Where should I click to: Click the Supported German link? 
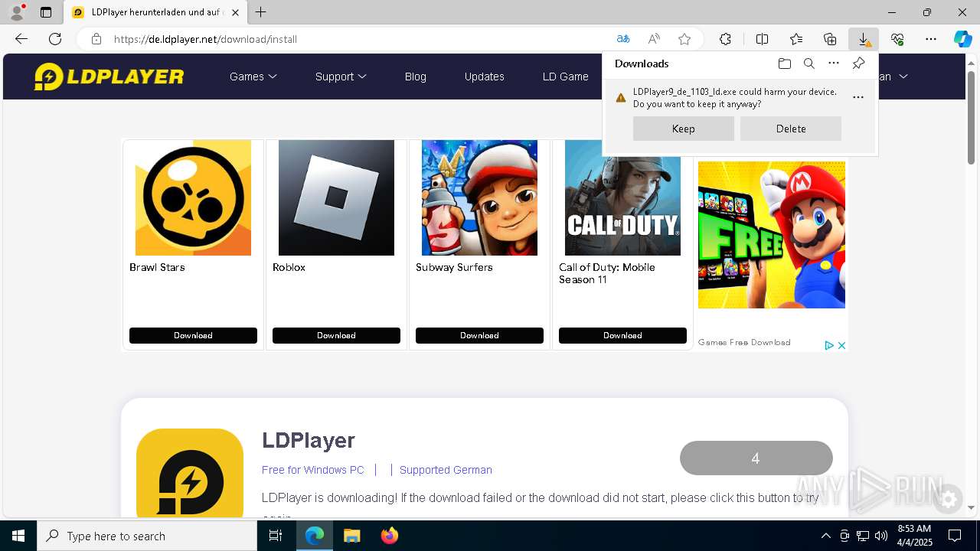446,470
